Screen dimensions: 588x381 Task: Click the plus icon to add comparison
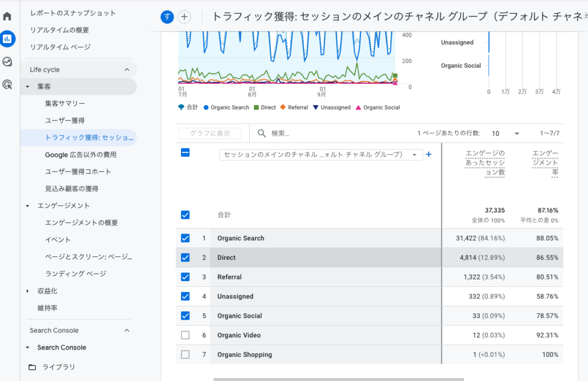[x=184, y=17]
